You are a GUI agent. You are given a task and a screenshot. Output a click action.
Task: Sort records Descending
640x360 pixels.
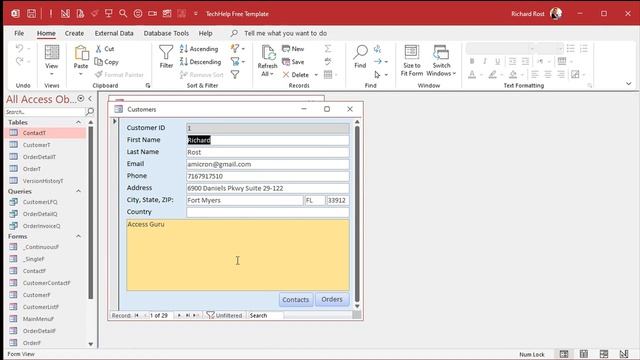tap(200, 62)
